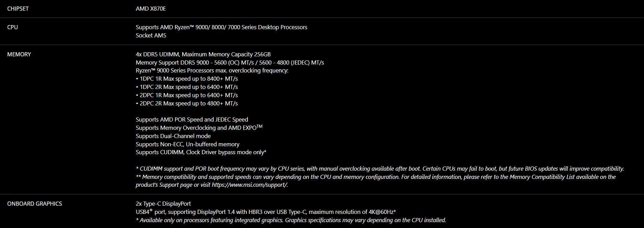This screenshot has width=644, height=228.
Task: Click the CPU row label
Action: pyautogui.click(x=12, y=27)
